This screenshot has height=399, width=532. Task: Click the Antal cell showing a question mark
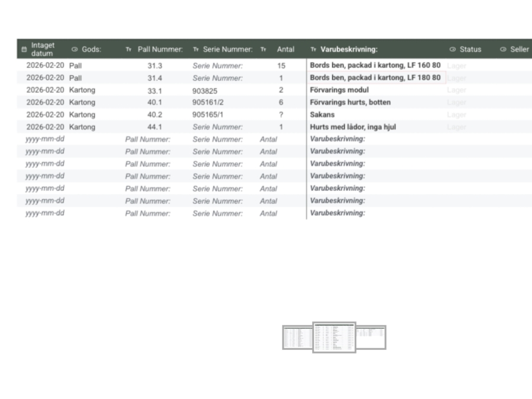coord(281,115)
